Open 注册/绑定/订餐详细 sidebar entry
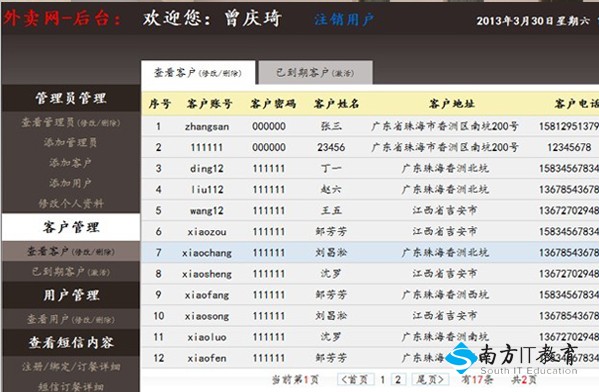 click(x=71, y=367)
